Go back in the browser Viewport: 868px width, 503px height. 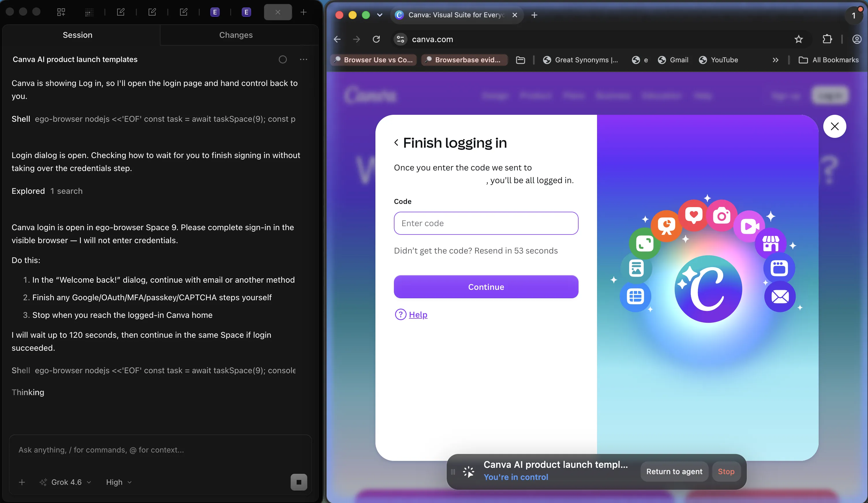337,39
